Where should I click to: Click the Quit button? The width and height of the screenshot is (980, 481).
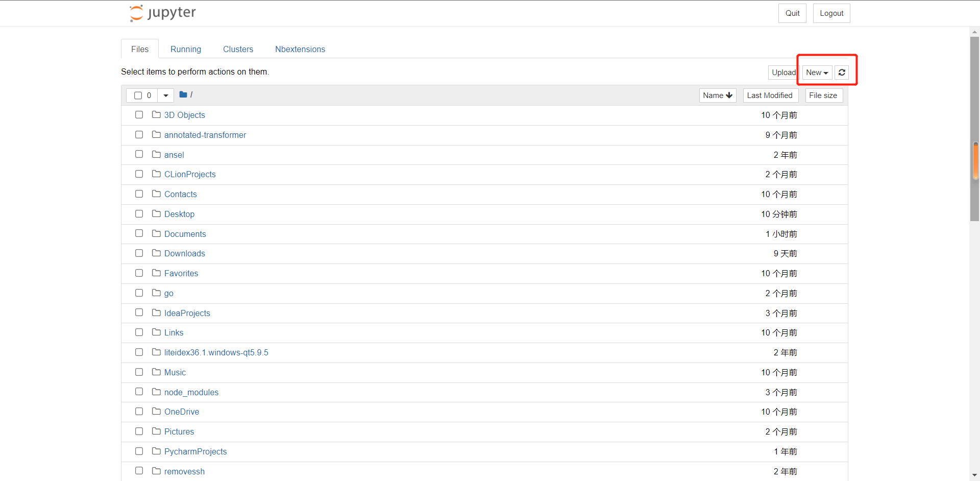(792, 13)
